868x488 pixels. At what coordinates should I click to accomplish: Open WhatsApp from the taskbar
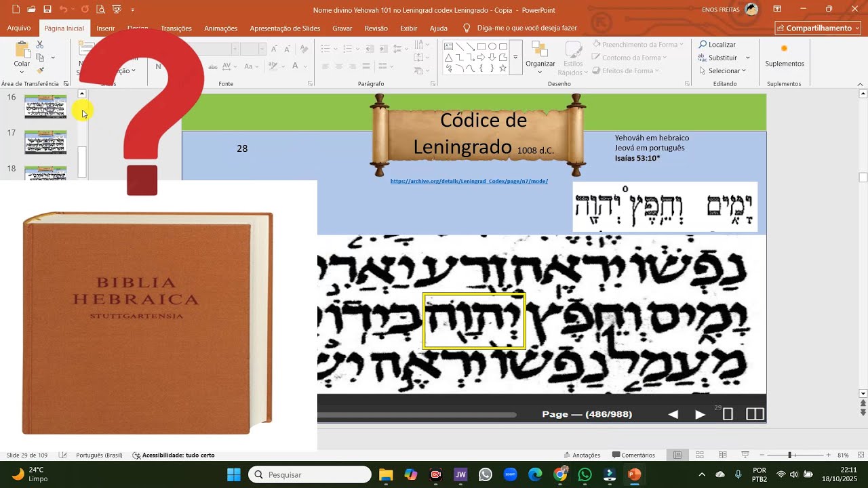(x=585, y=474)
